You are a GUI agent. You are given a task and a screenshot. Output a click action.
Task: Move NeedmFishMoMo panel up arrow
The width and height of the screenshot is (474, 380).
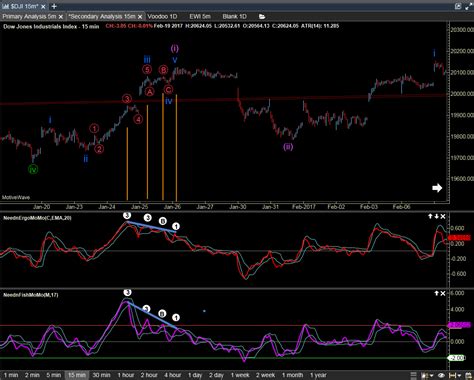(436, 293)
